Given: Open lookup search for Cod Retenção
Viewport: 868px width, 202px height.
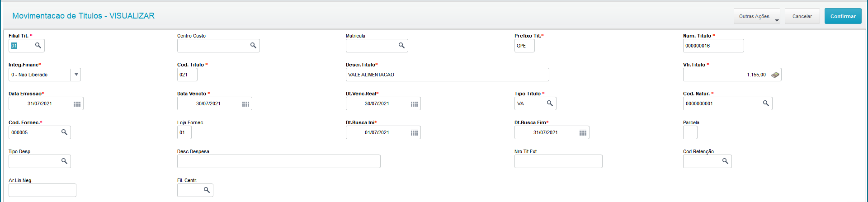Looking at the screenshot, I should click(725, 161).
